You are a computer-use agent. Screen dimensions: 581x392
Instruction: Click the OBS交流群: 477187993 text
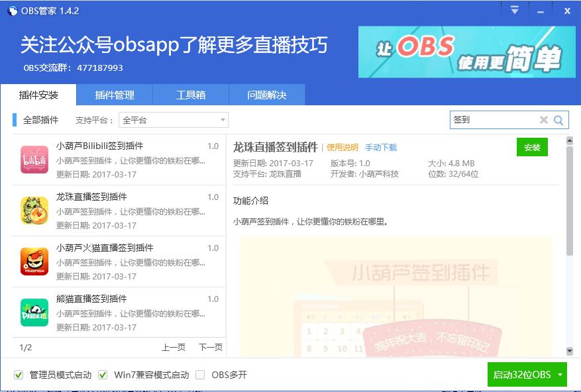[73, 68]
